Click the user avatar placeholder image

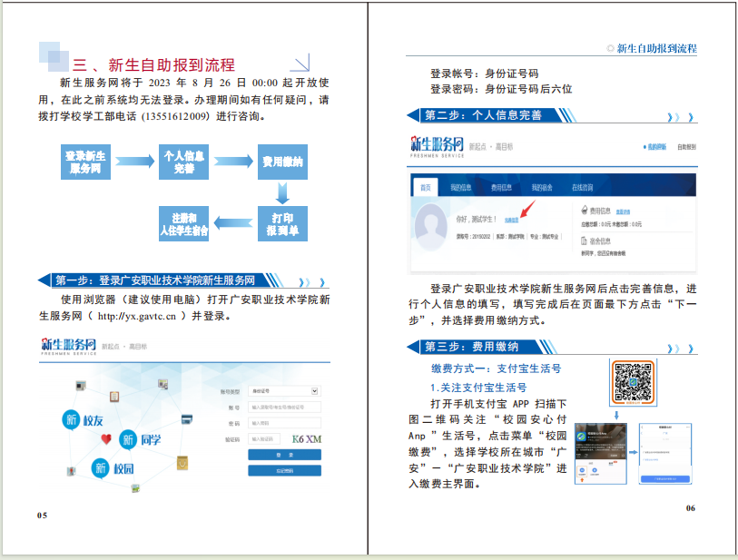point(432,228)
